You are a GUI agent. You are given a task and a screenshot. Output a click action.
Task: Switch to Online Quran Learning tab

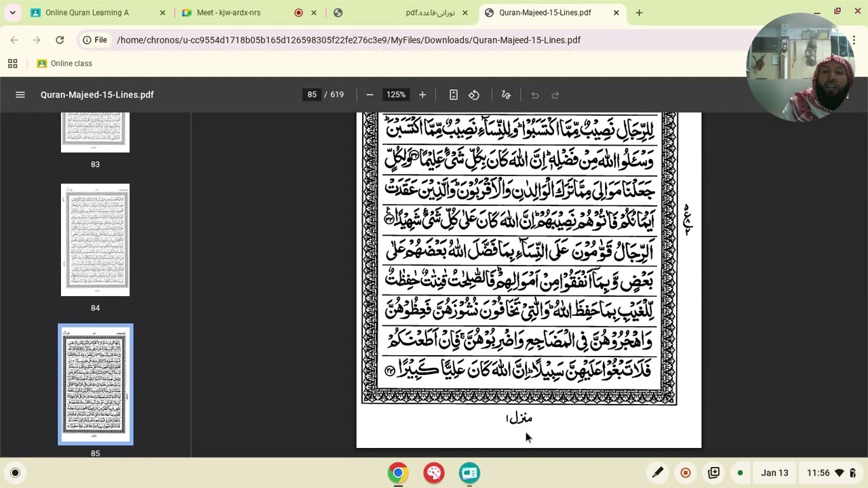pyautogui.click(x=98, y=12)
